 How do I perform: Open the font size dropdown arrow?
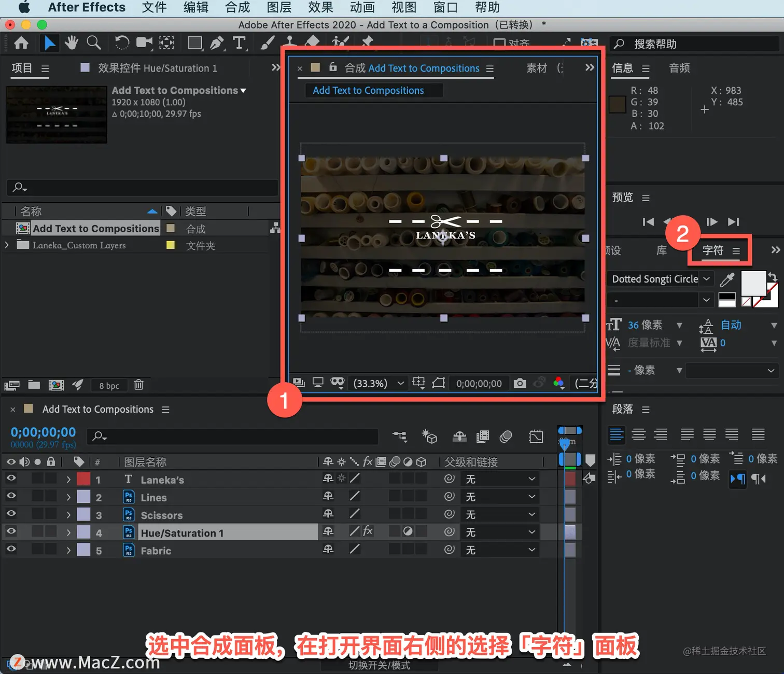click(679, 326)
